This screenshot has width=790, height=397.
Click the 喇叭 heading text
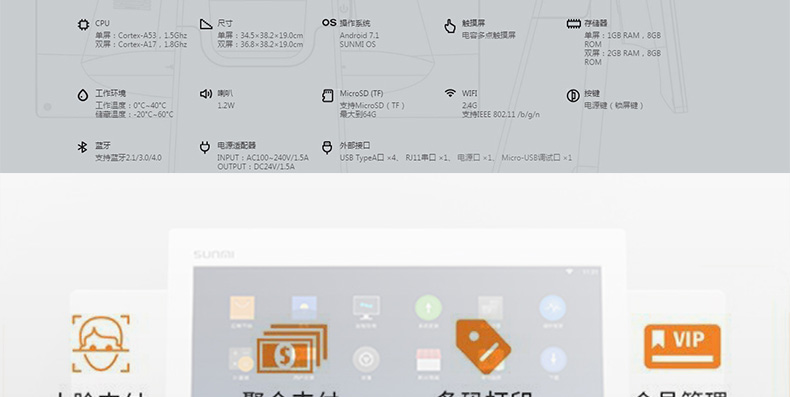click(225, 93)
